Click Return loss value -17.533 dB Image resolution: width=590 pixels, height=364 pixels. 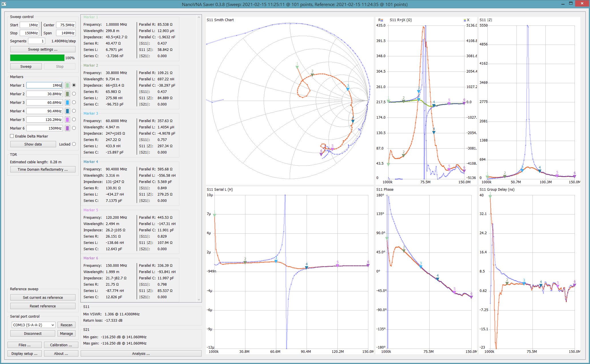point(113,320)
